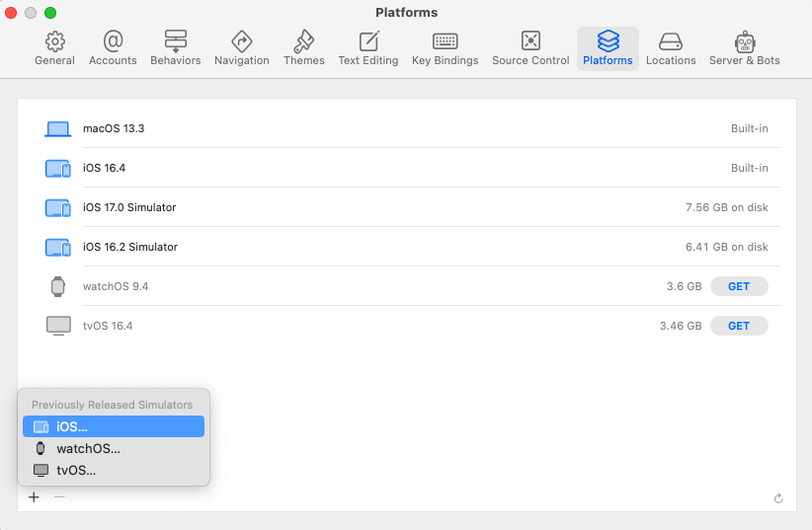Open the Navigation arrow icon
Viewport: 812px width, 530px height.
242,41
